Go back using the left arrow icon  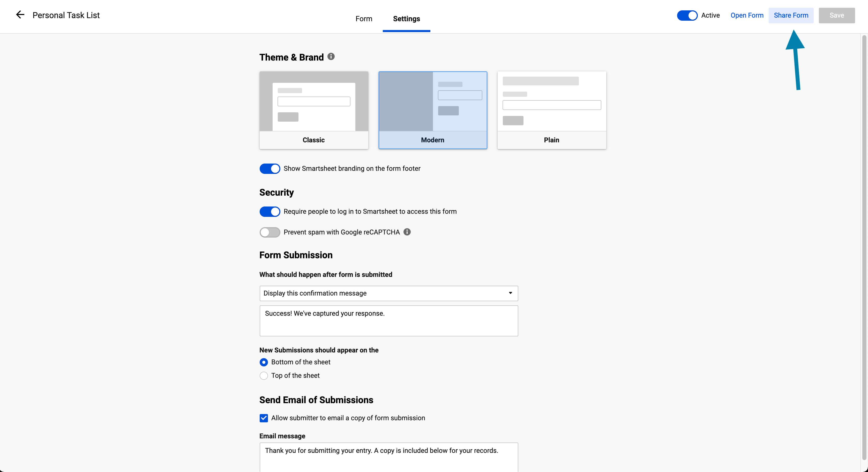20,15
